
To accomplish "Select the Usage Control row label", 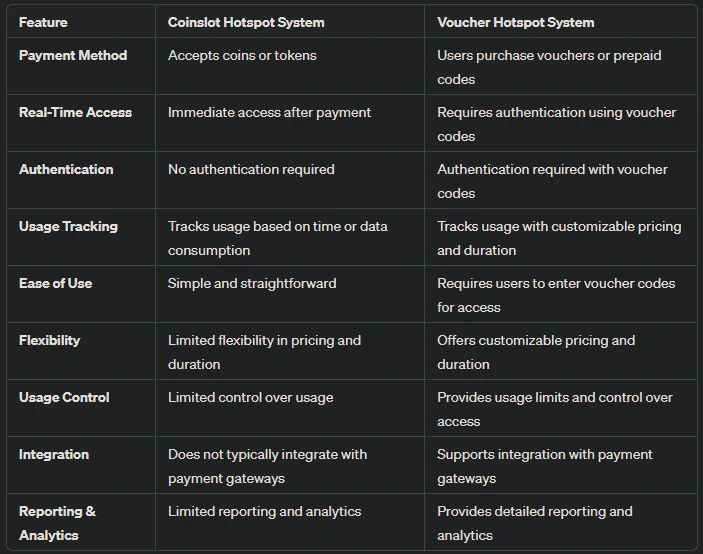I will [64, 397].
